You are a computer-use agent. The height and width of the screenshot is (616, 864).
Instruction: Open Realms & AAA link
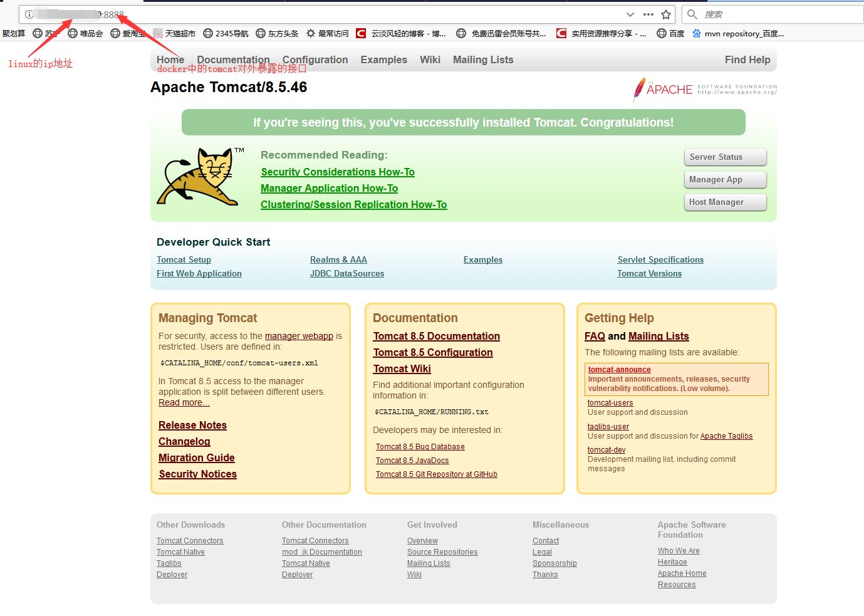338,260
